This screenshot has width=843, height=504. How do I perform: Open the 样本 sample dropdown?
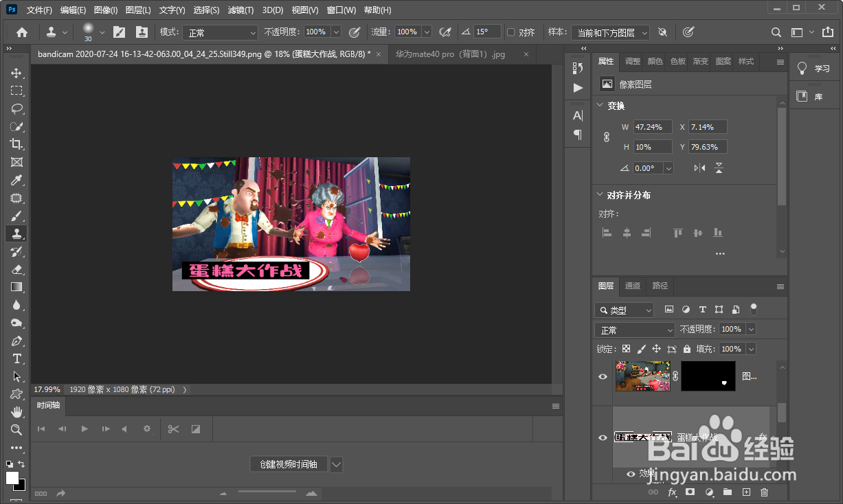(x=610, y=32)
